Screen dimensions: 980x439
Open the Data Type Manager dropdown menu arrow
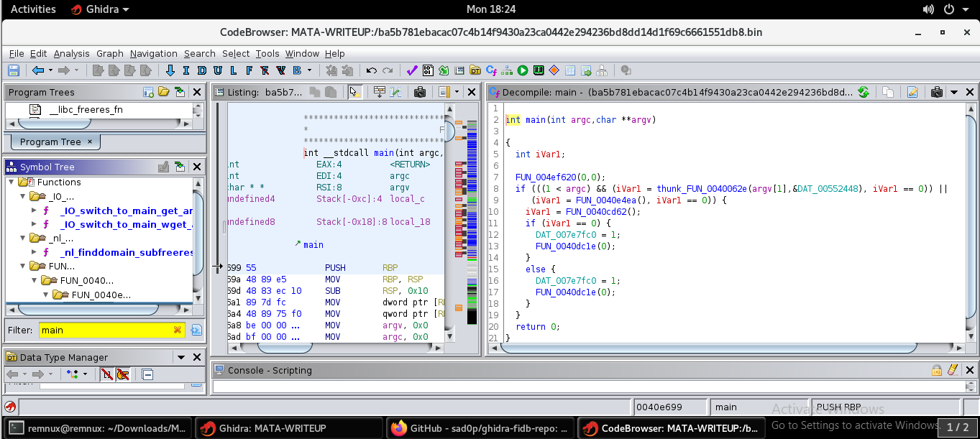point(180,357)
